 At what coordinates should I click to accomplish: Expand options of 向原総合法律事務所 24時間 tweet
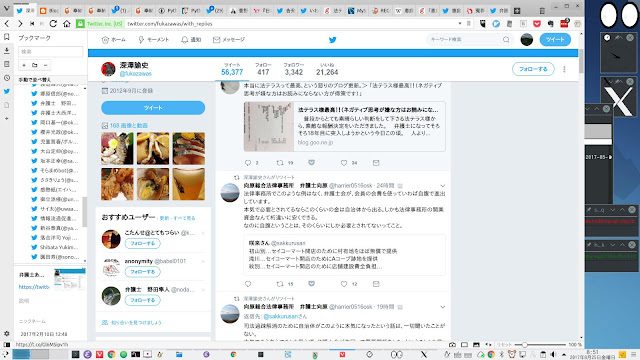pos(442,186)
